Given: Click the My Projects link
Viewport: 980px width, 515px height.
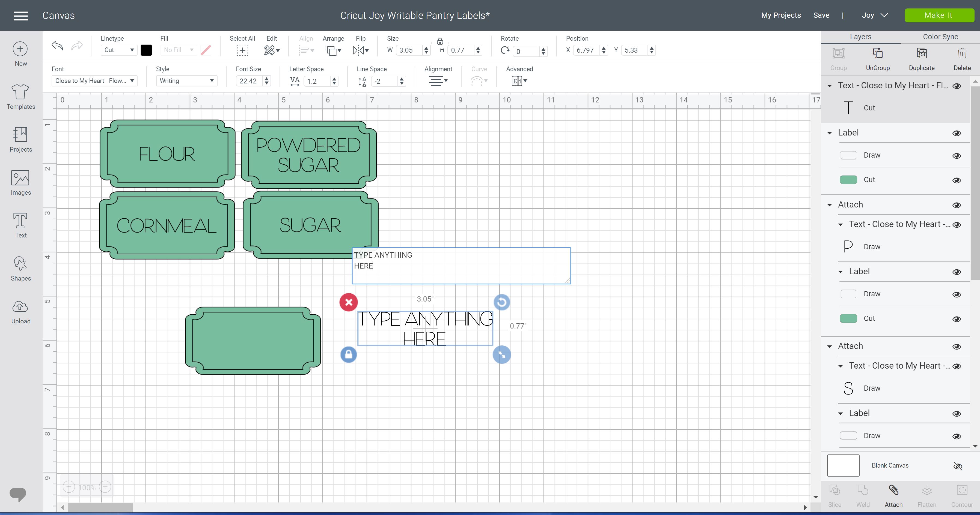Looking at the screenshot, I should coord(781,15).
